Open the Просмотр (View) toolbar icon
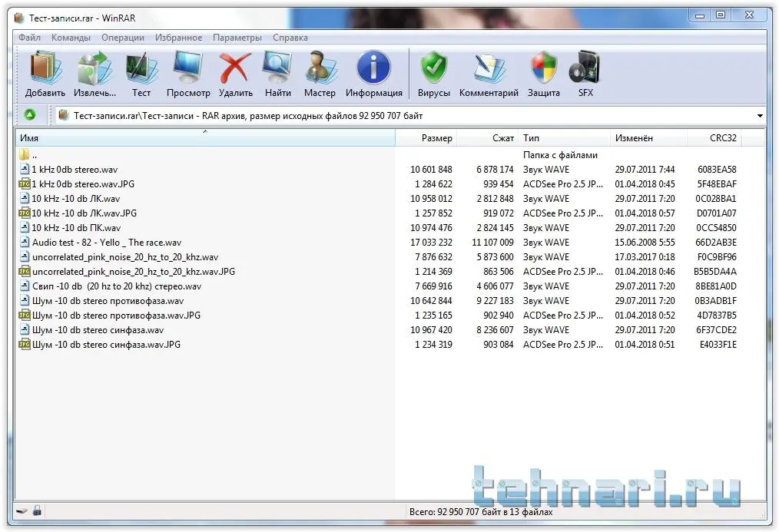Screen dimensions: 779x532 click(x=187, y=68)
